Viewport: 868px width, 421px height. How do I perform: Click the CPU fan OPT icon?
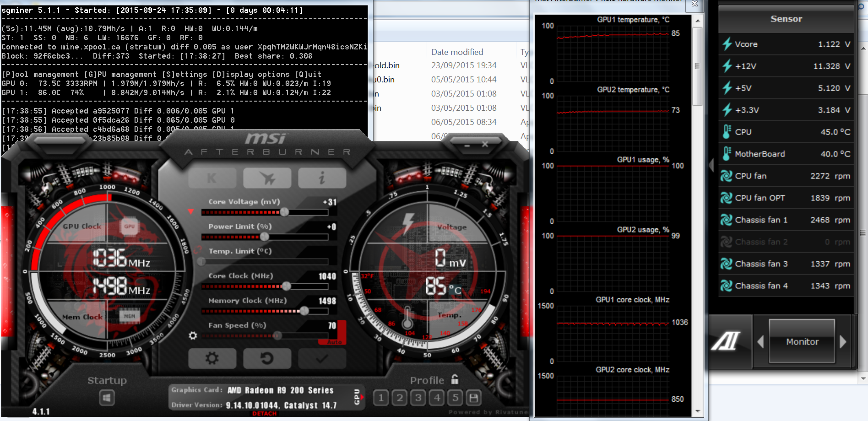tap(726, 198)
